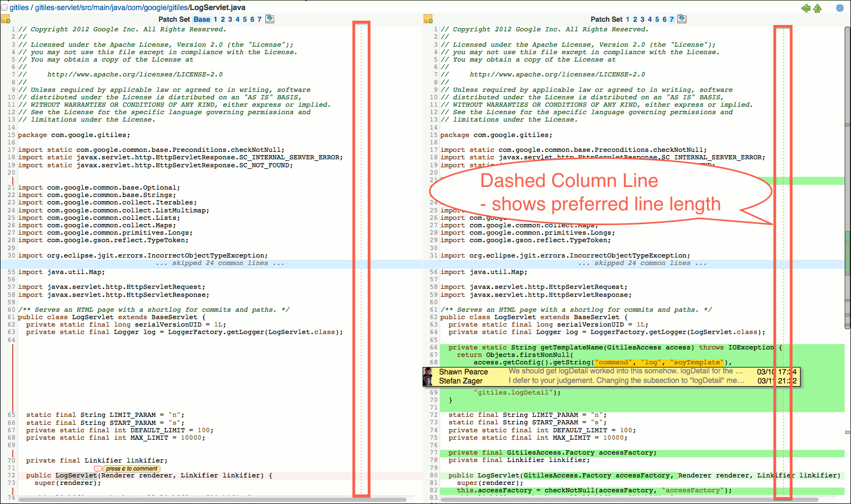851x504 pixels.
Task: Click the download patch icon beside left Patch Set list
Action: tap(270, 18)
